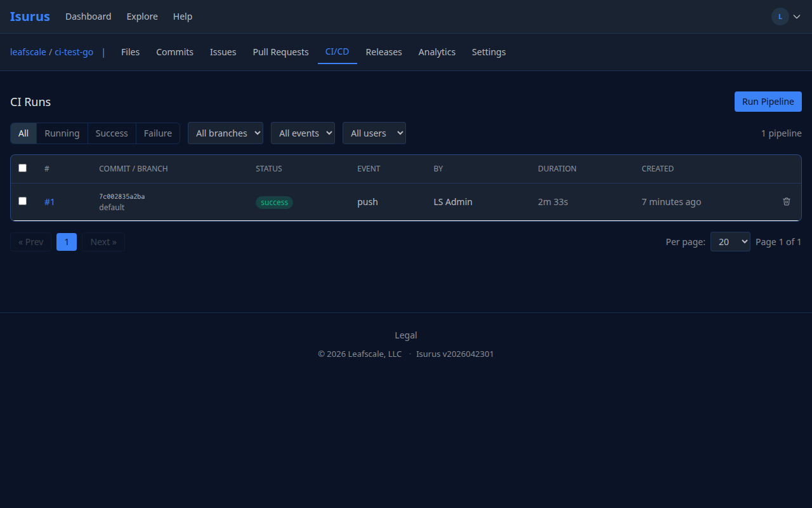Expand the chevron beside the user avatar

point(797,17)
